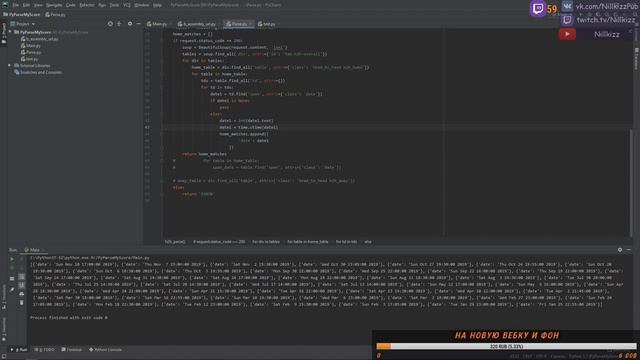Click Parse.py in the navigation bar

(56, 14)
